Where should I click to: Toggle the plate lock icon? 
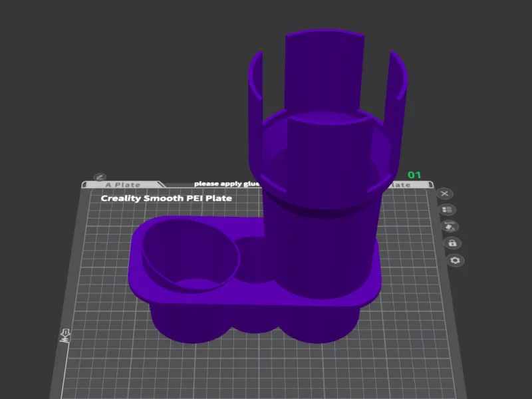pyautogui.click(x=452, y=243)
